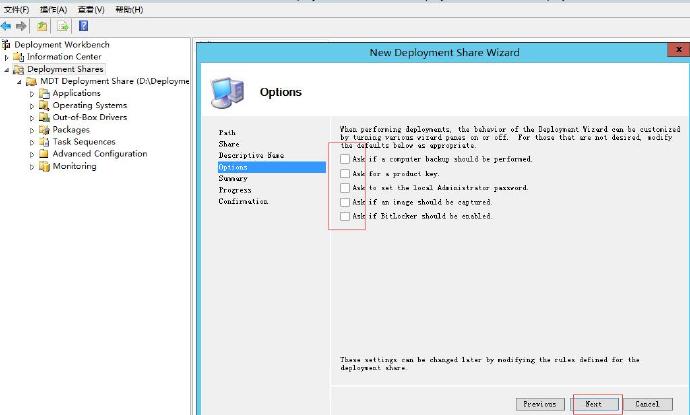690x415 pixels.
Task: Expand the Applications tree node
Action: point(32,94)
